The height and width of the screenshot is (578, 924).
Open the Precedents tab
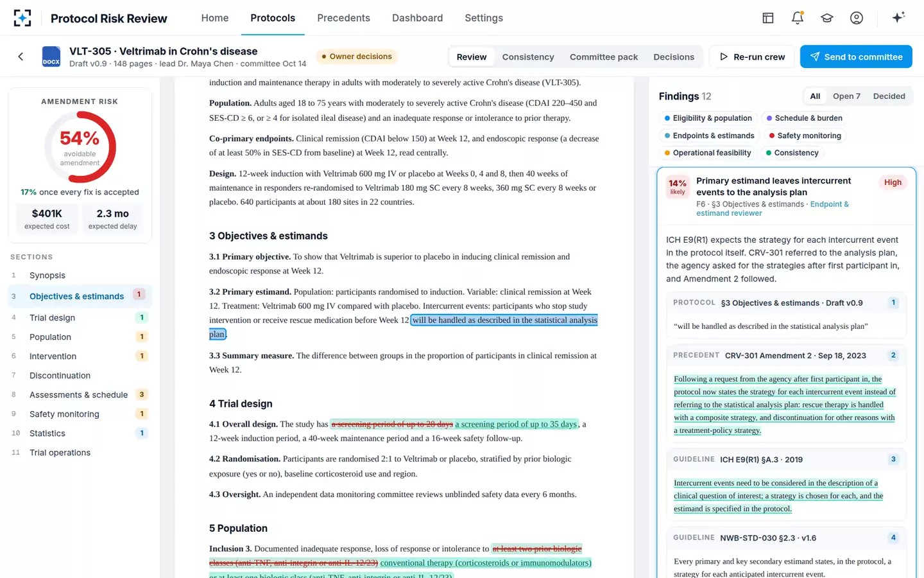(x=343, y=18)
